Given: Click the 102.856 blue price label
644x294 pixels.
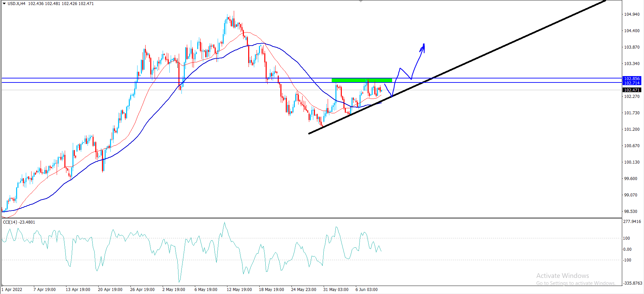Looking at the screenshot, I should [x=632, y=79].
